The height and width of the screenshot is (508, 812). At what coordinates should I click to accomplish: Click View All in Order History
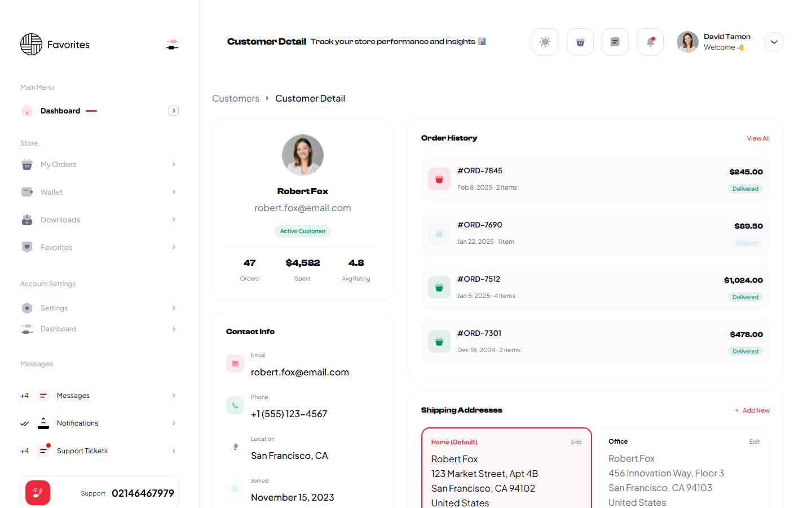point(758,138)
